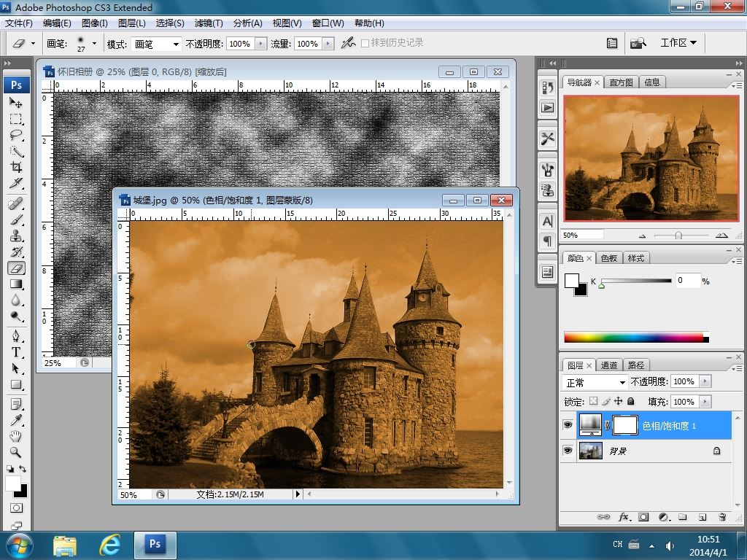Screen dimensions: 747x560
Task: Click the delete layer trash icon
Action: tap(722, 517)
